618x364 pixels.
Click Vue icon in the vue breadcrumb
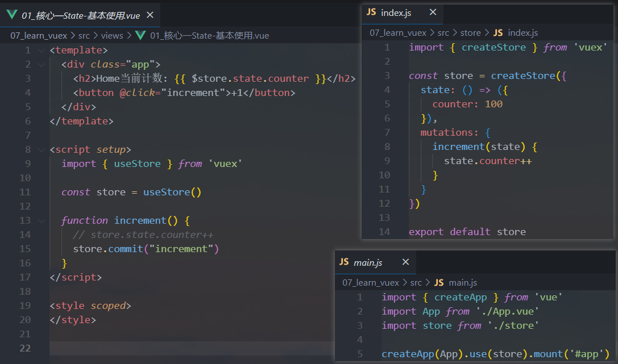click(x=140, y=35)
